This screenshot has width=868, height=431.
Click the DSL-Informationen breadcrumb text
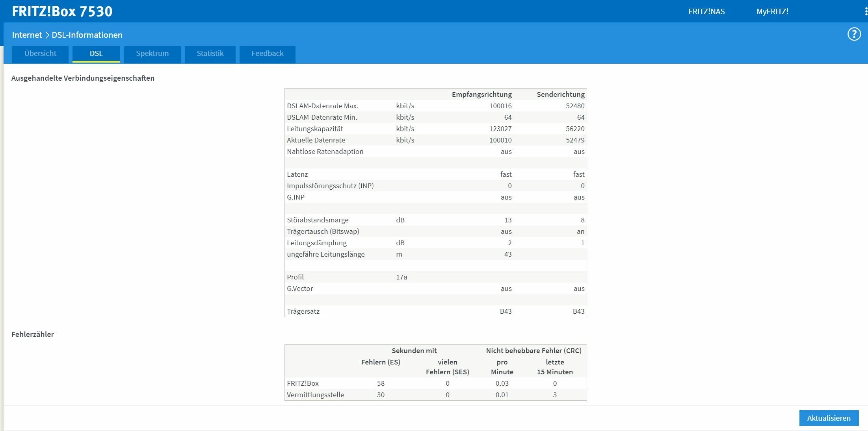click(x=87, y=35)
